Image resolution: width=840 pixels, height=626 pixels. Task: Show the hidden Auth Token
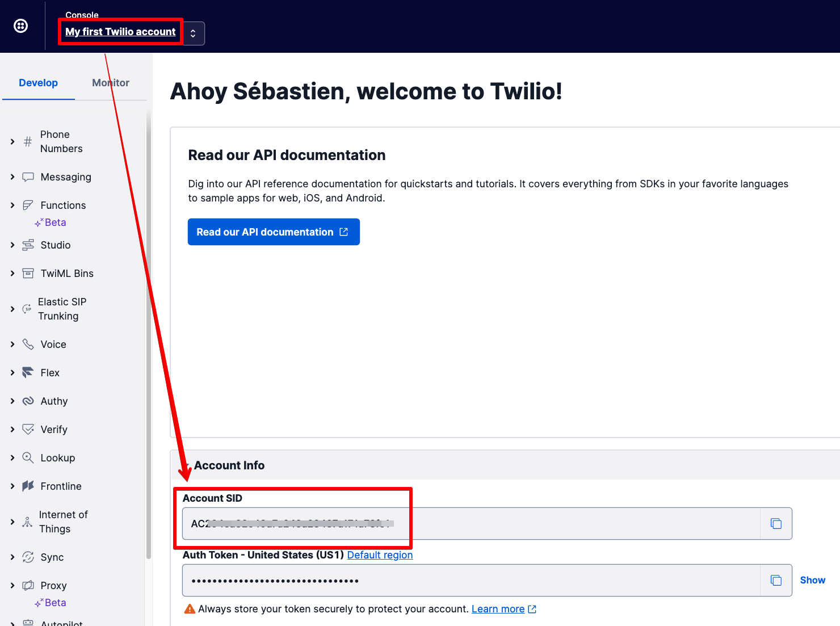[x=813, y=580]
